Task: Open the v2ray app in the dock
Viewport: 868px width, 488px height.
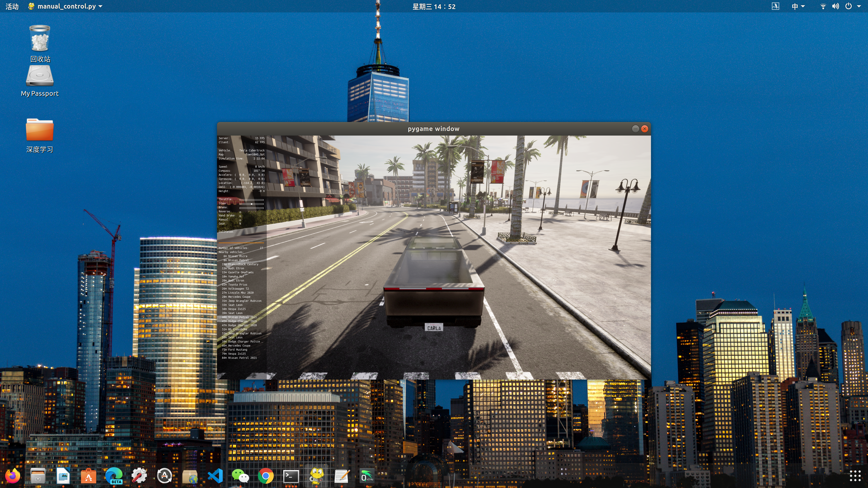Action: pyautogui.click(x=367, y=476)
